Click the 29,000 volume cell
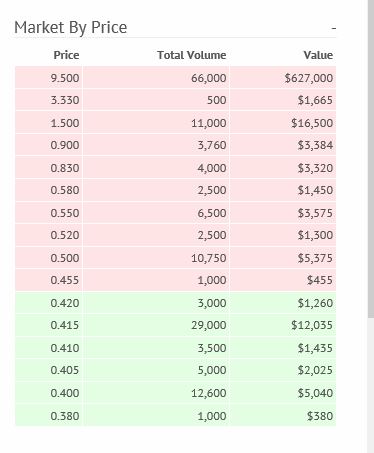374x453 pixels. point(156,325)
